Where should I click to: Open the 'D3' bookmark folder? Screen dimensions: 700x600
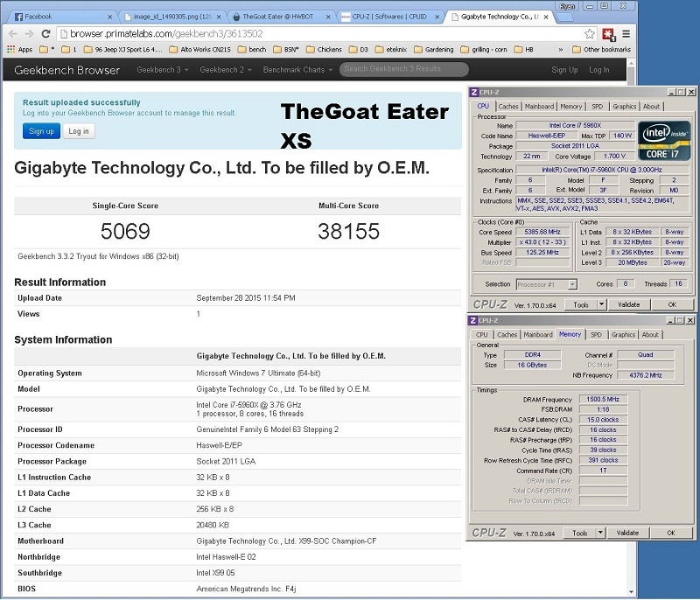[x=359, y=50]
